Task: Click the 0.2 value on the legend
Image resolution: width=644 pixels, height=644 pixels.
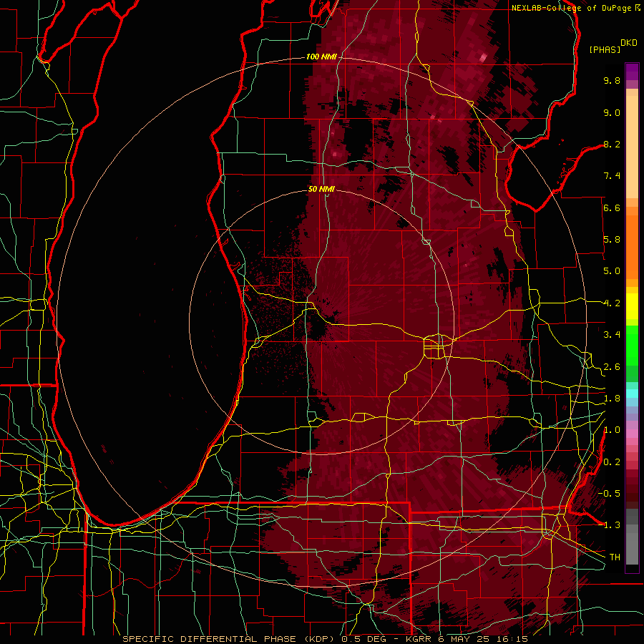Action: tap(612, 462)
